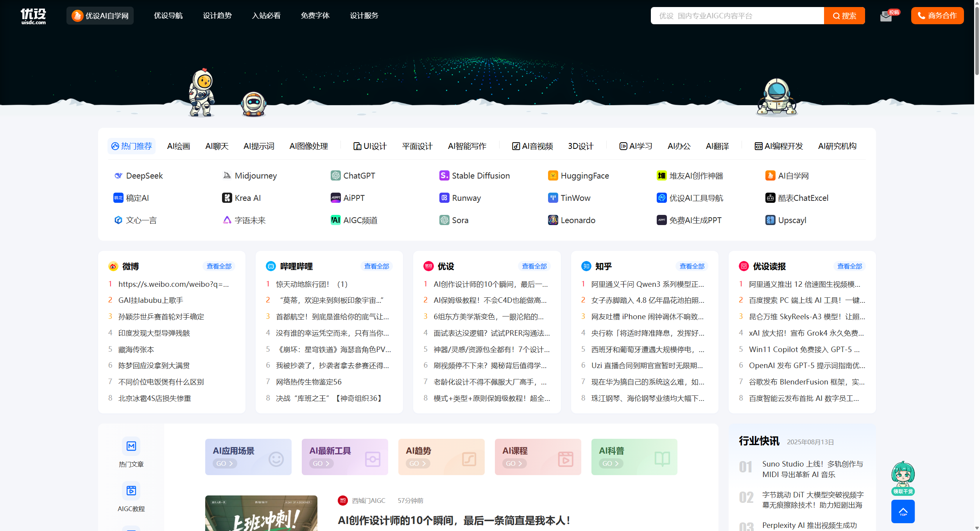The image size is (980, 531).
Task: Open the AI编程开发 category tab
Action: tap(778, 147)
